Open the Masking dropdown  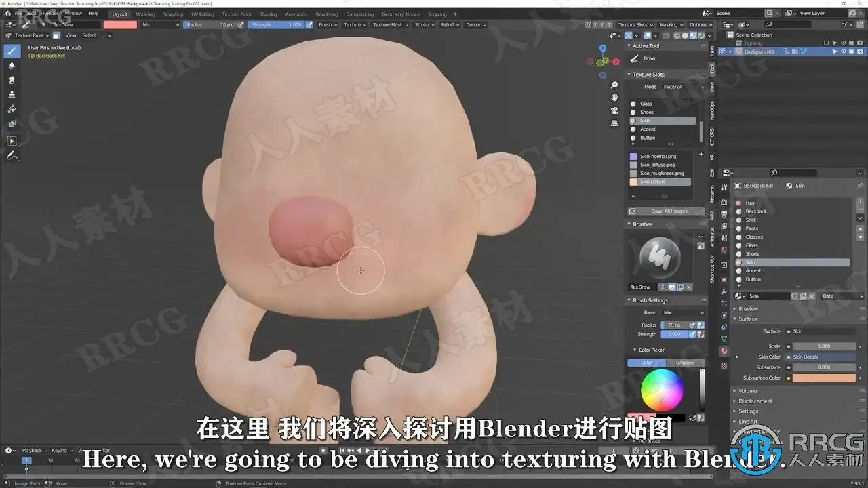671,25
